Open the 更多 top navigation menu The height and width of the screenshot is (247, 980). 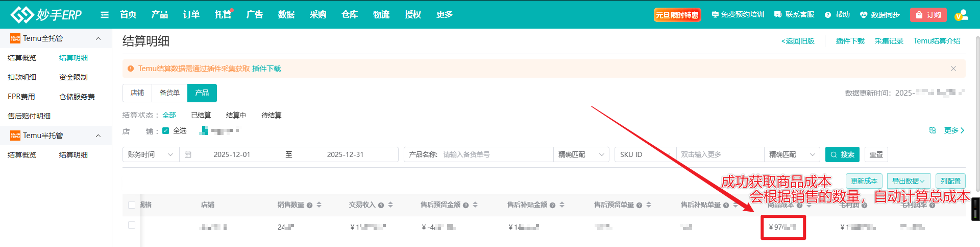point(445,15)
